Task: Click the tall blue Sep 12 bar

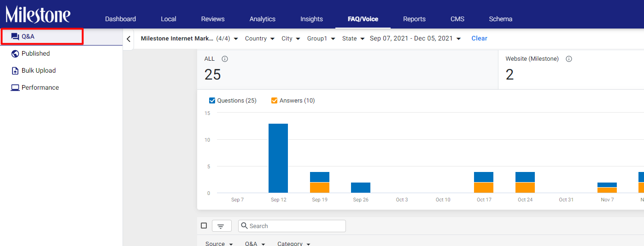Action: [278, 158]
